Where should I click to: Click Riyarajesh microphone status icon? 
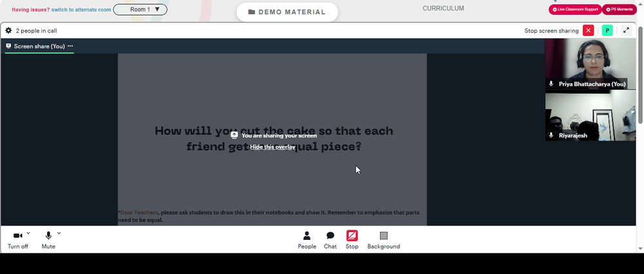pyautogui.click(x=551, y=135)
